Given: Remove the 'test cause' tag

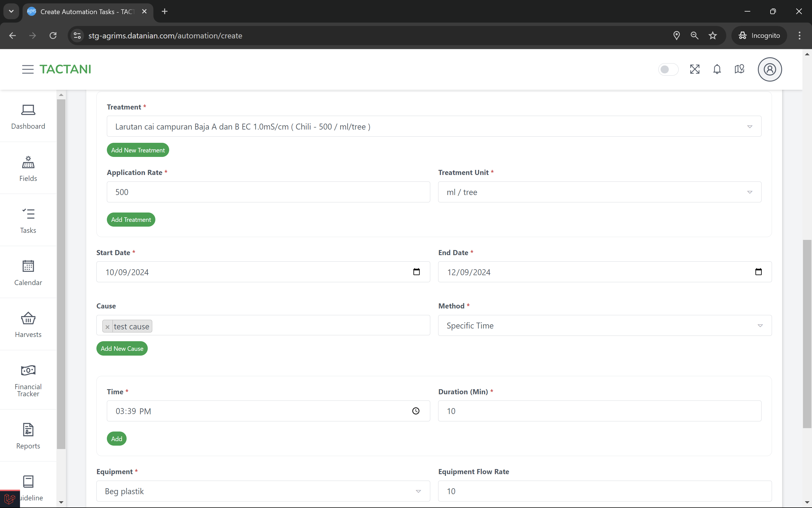Looking at the screenshot, I should (107, 327).
